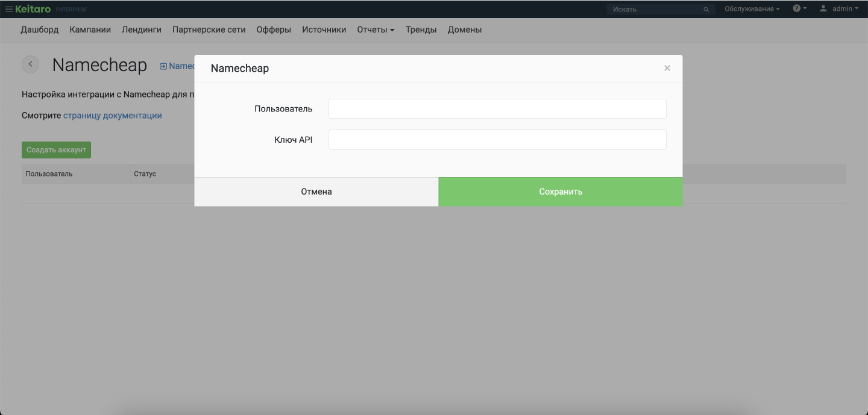Click the Namecheap dialog title
Viewport: 868px width, 415px height.
(240, 69)
